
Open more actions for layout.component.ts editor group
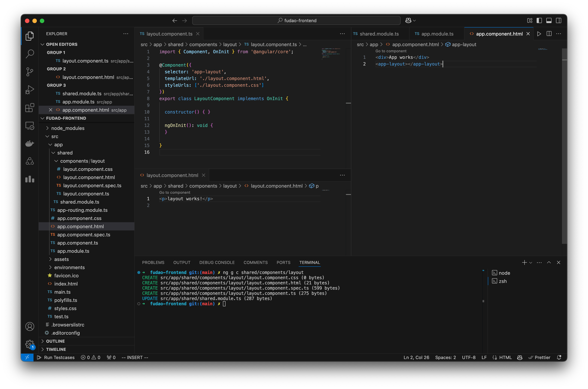[x=343, y=34]
